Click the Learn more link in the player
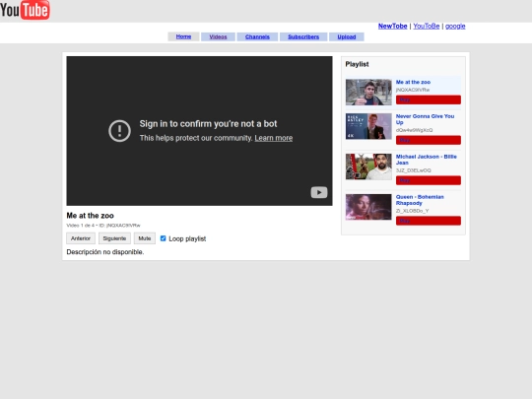The height and width of the screenshot is (399, 532). pos(274,138)
